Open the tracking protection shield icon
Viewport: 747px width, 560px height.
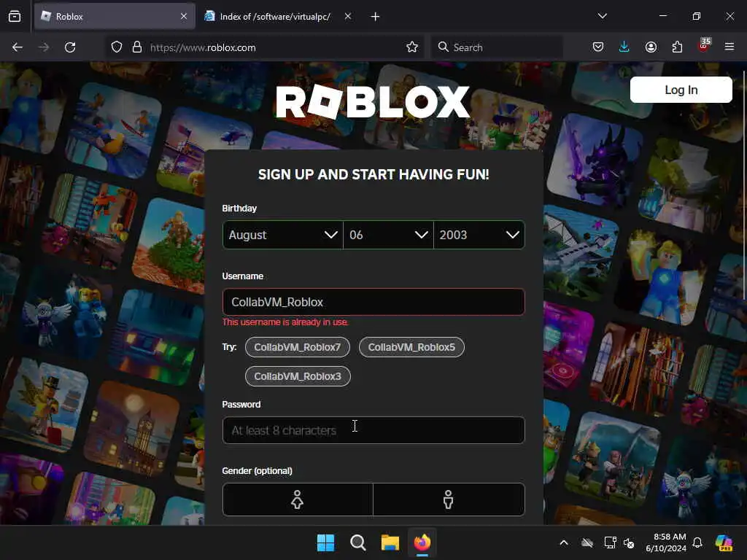point(117,47)
